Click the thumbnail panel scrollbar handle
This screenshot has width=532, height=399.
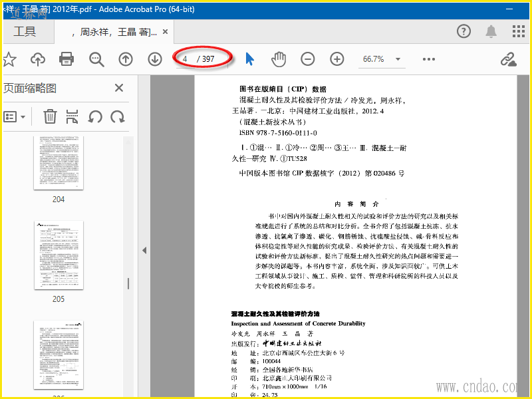[128, 284]
